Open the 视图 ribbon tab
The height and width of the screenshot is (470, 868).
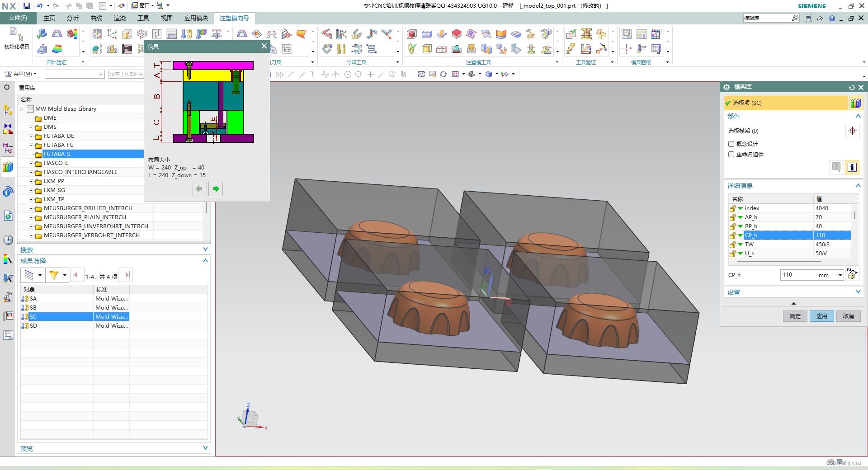[x=167, y=18]
